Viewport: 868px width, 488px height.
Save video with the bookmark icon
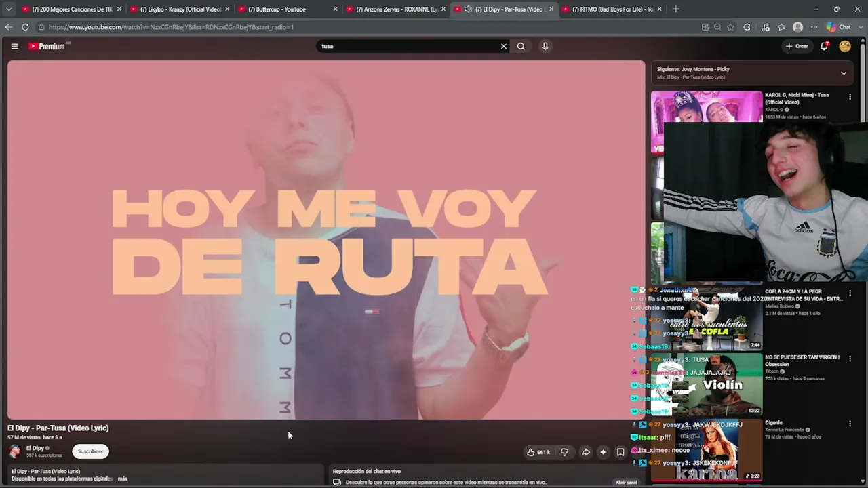(x=620, y=452)
